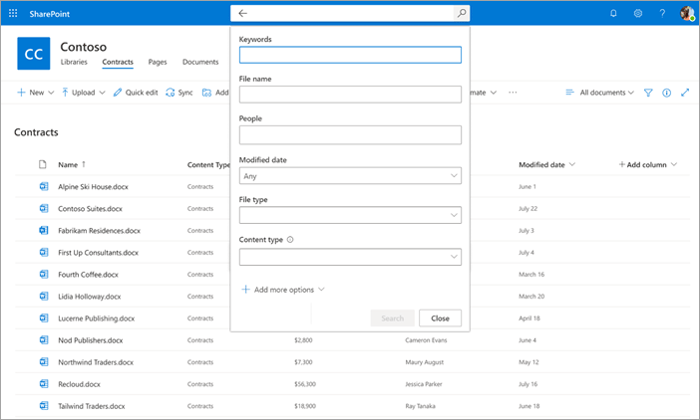Focus the People text field
Screen dimensions: 700x420
pos(350,134)
